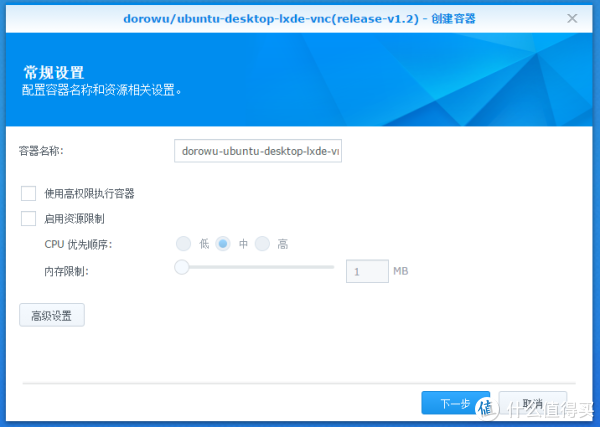The height and width of the screenshot is (427, 600).
Task: Click the 容器名称 text input field
Action: click(258, 151)
